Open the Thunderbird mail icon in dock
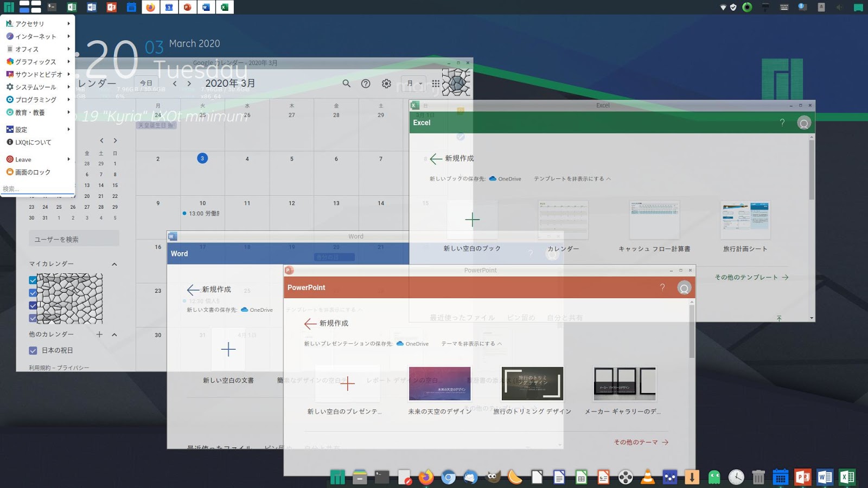Screen dimensions: 868x488 470,477
